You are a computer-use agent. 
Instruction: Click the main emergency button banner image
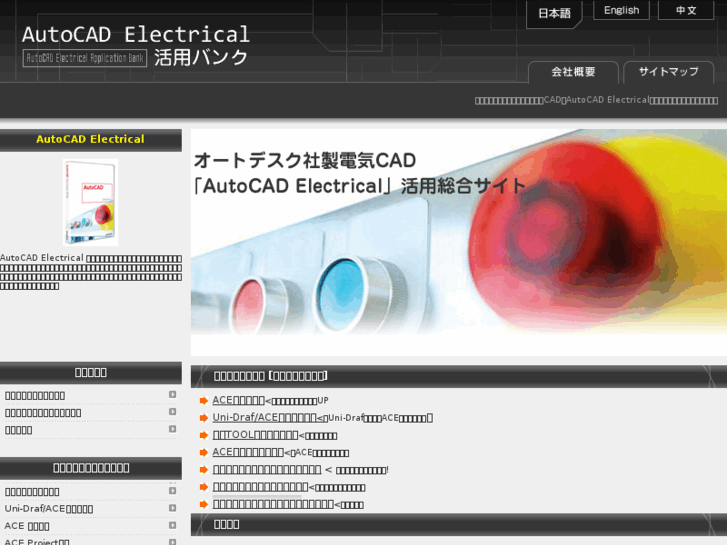tap(459, 242)
